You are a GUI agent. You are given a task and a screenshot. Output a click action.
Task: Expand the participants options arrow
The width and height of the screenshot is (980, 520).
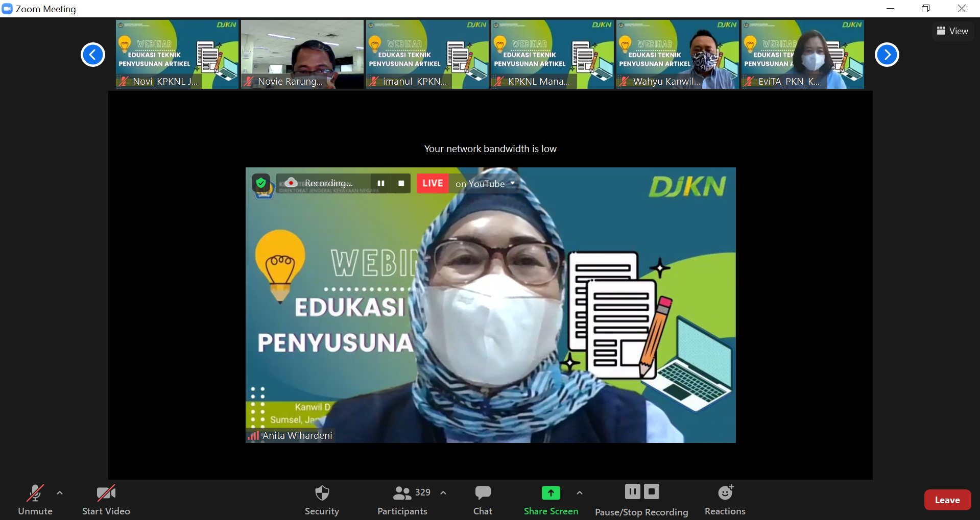(443, 493)
